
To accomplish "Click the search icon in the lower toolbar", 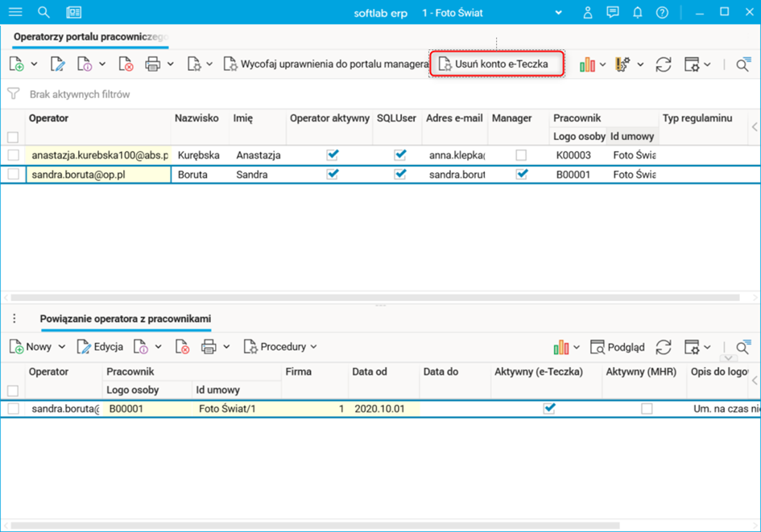I will (743, 347).
